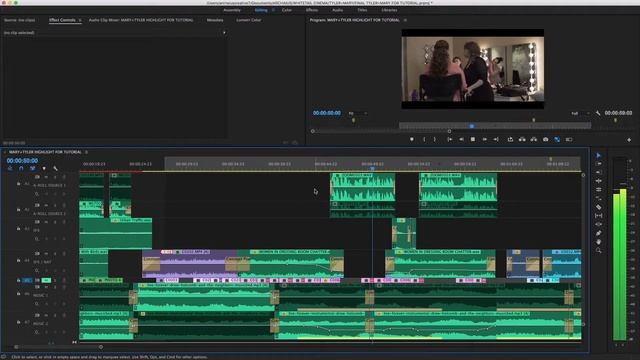Switch to the Assembly workspace

[x=232, y=10]
